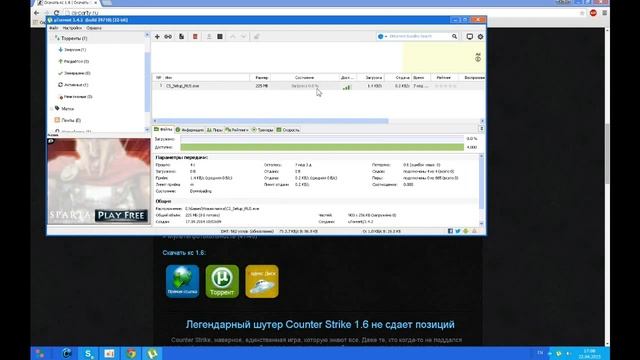
Task: Expand the Метки sidebar node
Action: (52, 109)
